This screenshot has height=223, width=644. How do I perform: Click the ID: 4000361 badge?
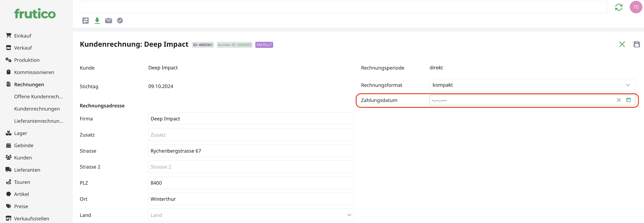click(x=203, y=45)
